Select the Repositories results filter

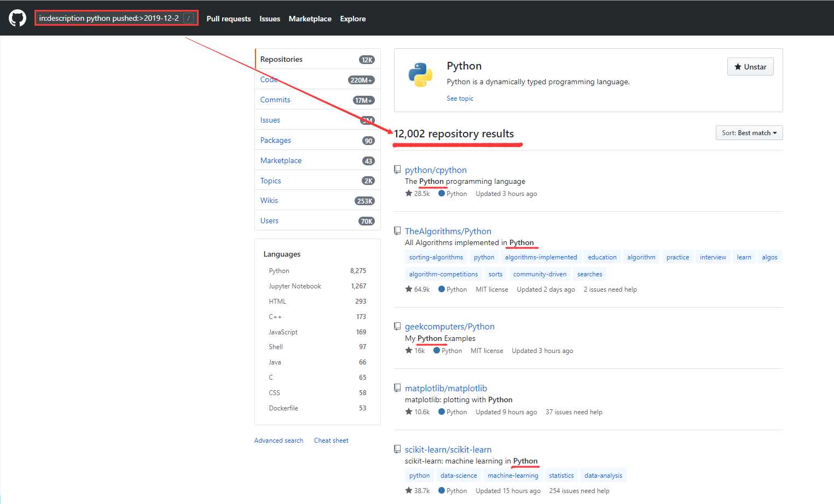click(317, 59)
